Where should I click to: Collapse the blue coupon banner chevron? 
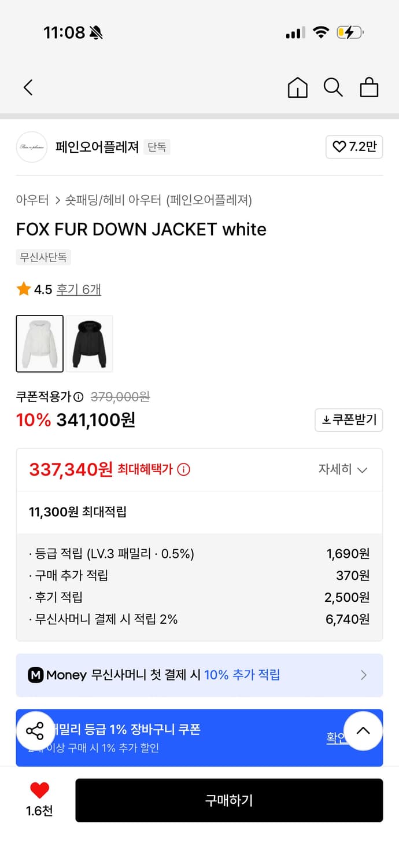pos(363,731)
